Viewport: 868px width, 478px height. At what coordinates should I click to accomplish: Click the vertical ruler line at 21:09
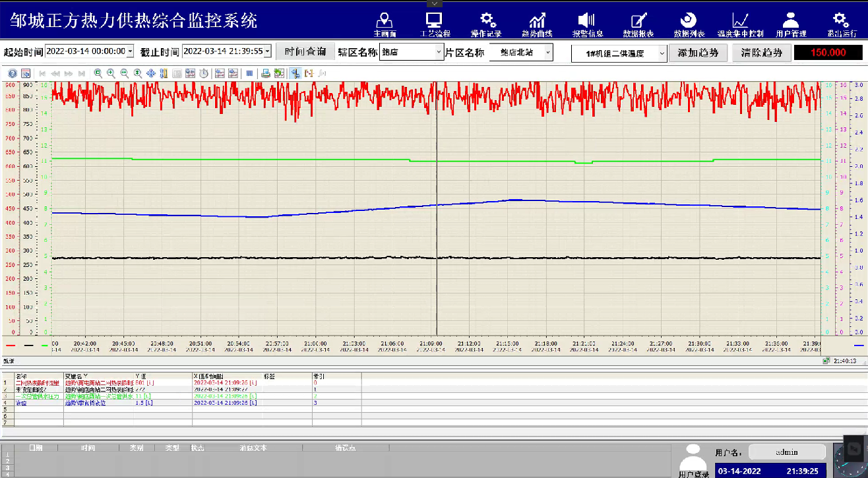coord(436,210)
